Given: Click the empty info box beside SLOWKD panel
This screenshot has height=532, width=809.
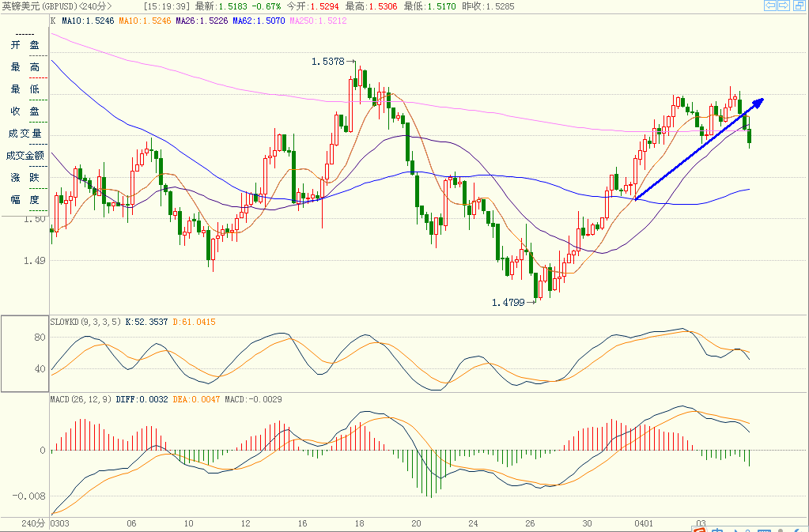Looking at the screenshot, I should (x=25, y=354).
